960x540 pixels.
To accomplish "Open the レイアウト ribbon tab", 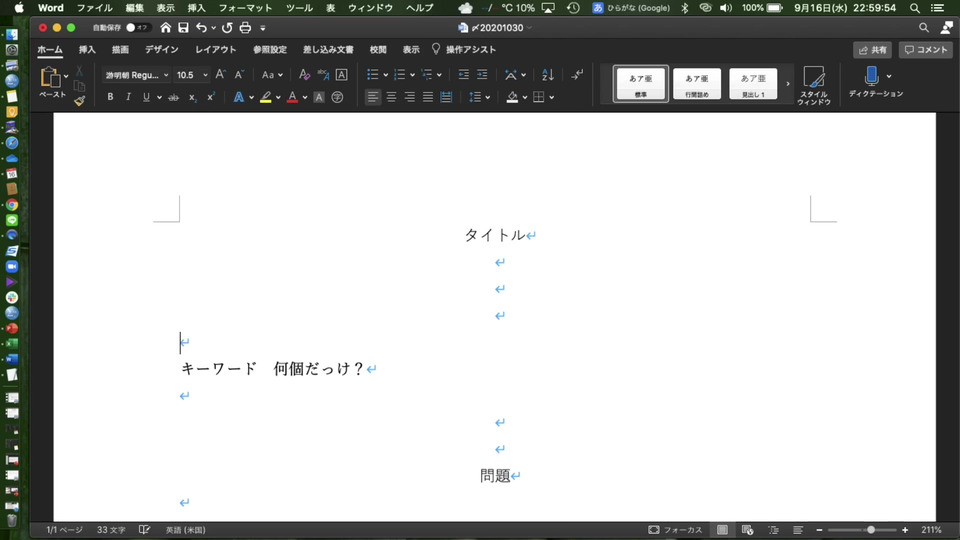I will point(216,49).
